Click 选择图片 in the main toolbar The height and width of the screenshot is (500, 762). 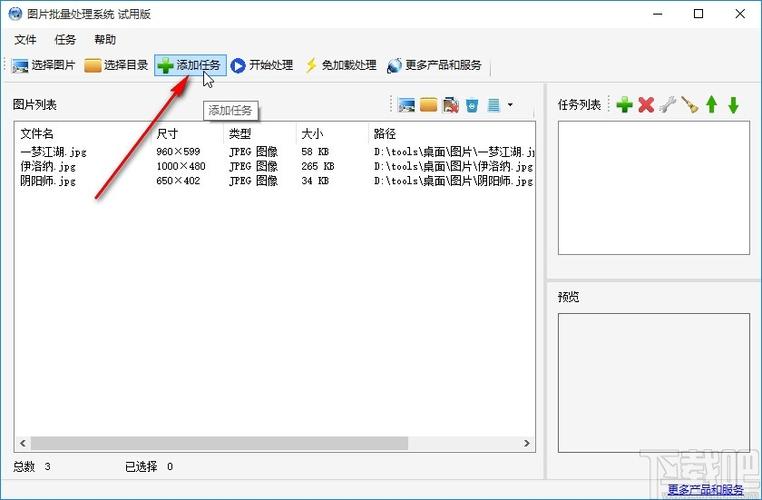[44, 65]
